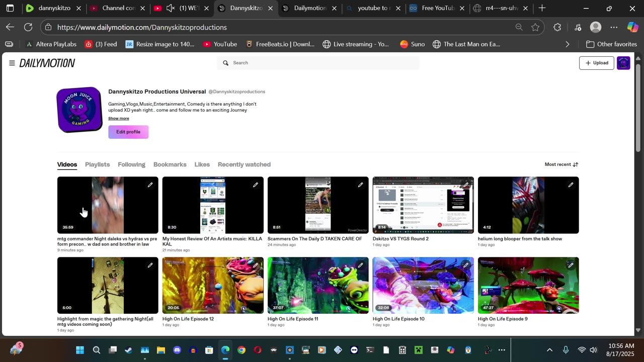This screenshot has height=362, width=644.
Task: Click the Dailymotion logo
Action: pos(47,63)
